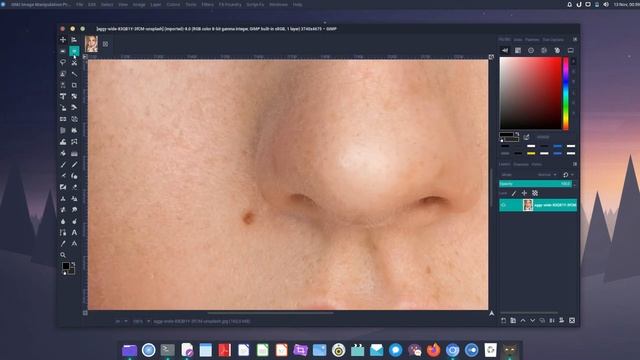Open the ruler unit dropdown in status bar
The width and height of the screenshot is (640, 360).
pos(121,321)
